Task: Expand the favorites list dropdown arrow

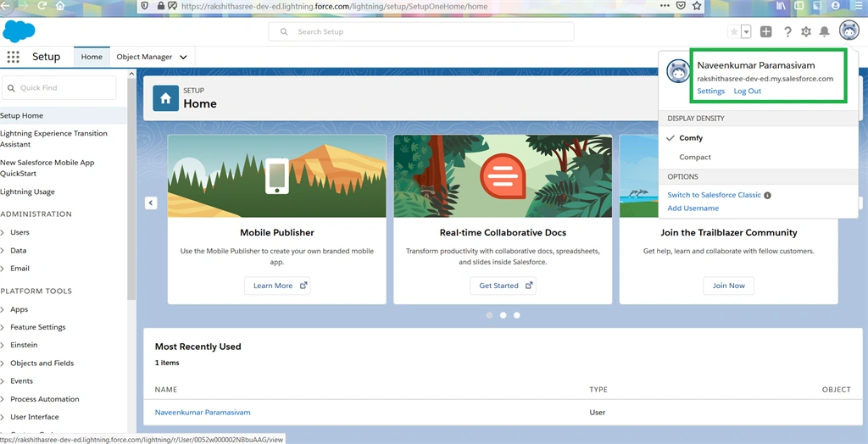Action: (746, 31)
